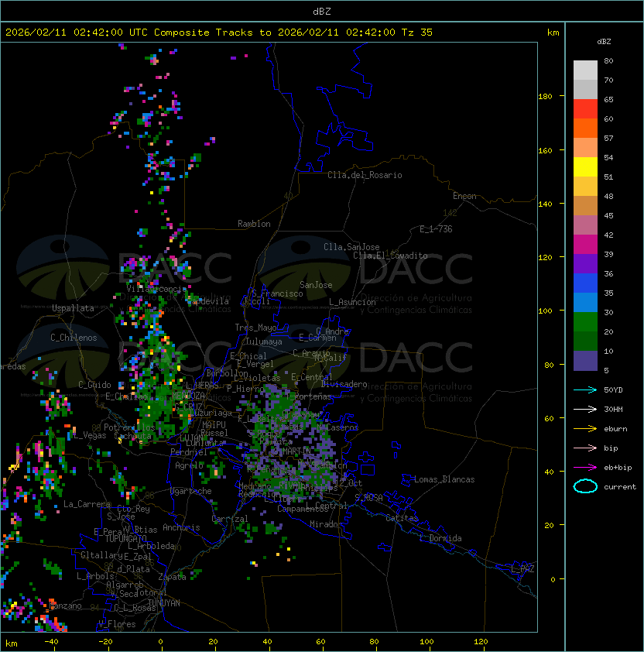This screenshot has height=652, width=644.
Task: Click the 'Potrerillos' label on the map
Action: (129, 427)
